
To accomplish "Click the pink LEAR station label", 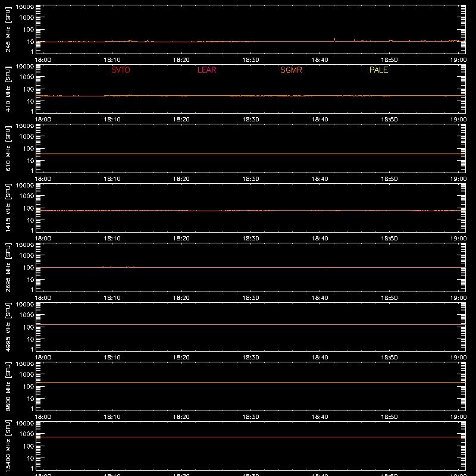I will point(206,70).
